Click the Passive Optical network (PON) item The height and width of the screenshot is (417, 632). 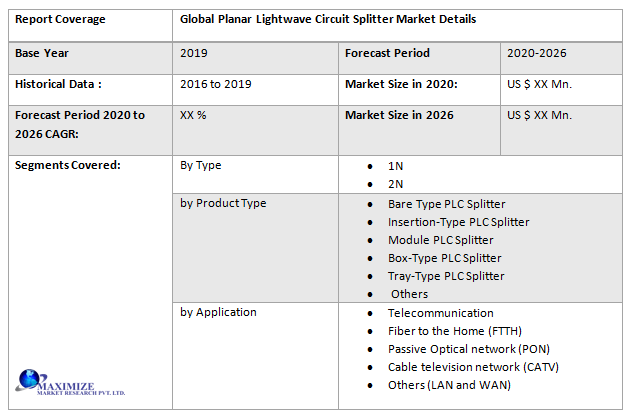pyautogui.click(x=468, y=349)
